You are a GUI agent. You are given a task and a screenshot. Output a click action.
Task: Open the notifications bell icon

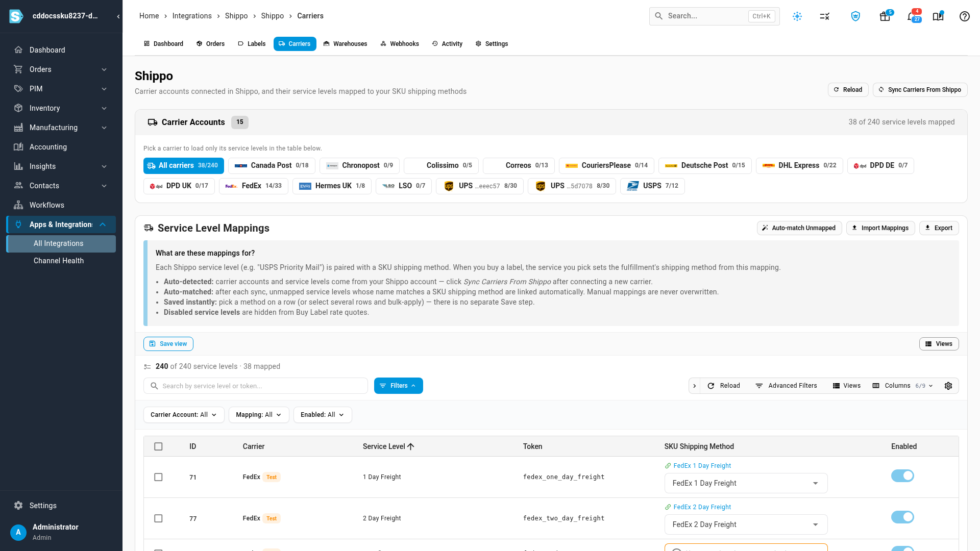[x=913, y=16]
